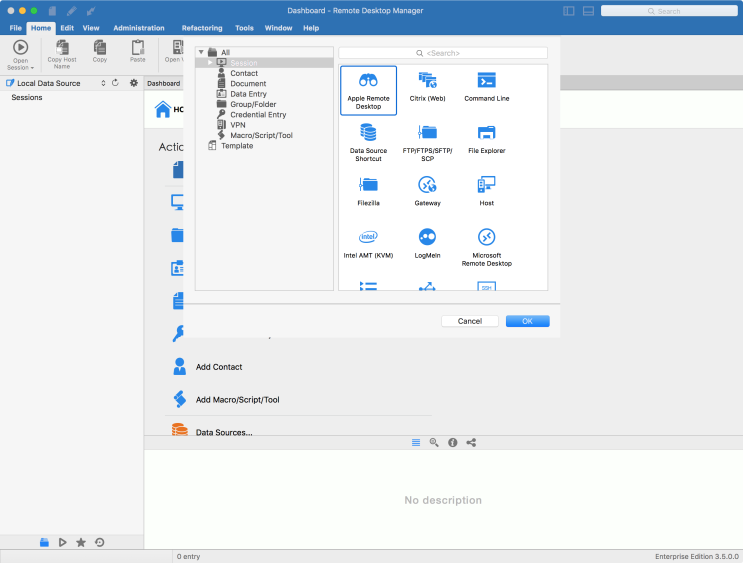This screenshot has height=563, width=743.
Task: Open the File menu
Action: click(x=16, y=28)
